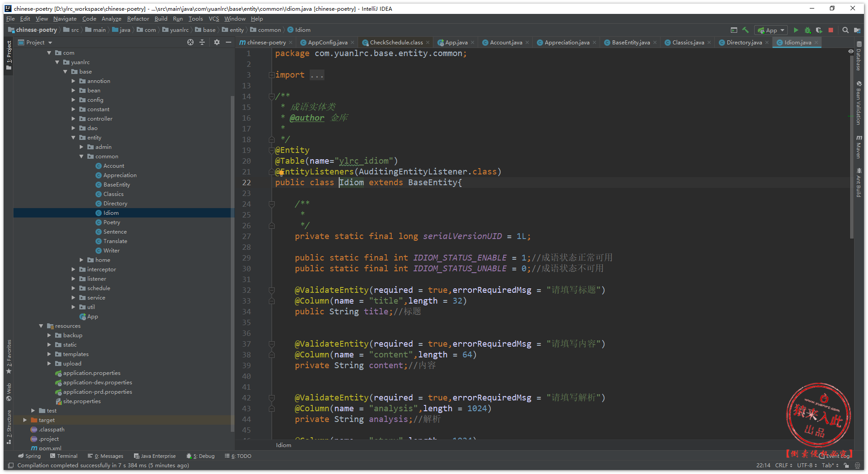Select the Writer class in tree

[x=111, y=251]
